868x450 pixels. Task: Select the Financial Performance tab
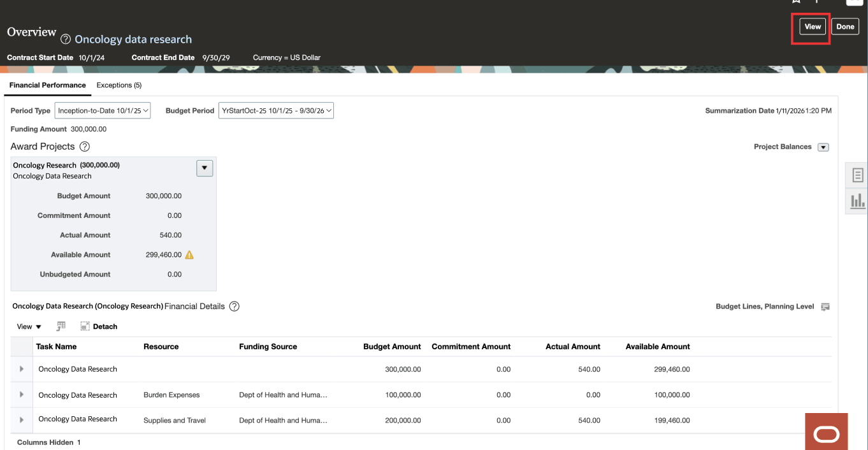click(47, 85)
